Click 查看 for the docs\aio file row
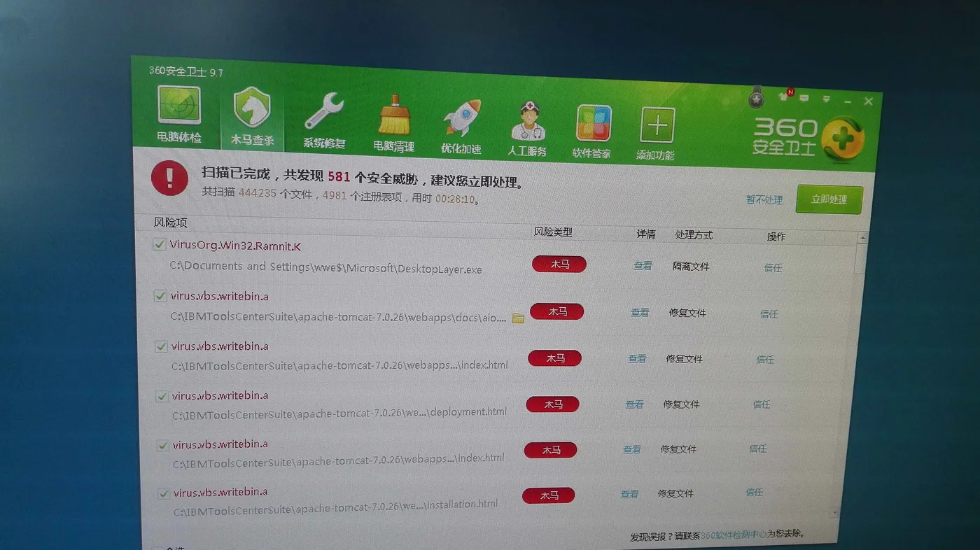The image size is (980, 550). [x=640, y=313]
